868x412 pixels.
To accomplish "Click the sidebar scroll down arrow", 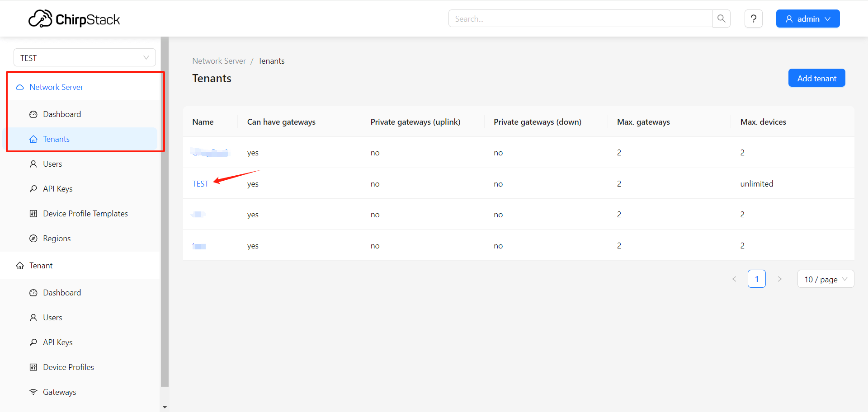I will [165, 407].
